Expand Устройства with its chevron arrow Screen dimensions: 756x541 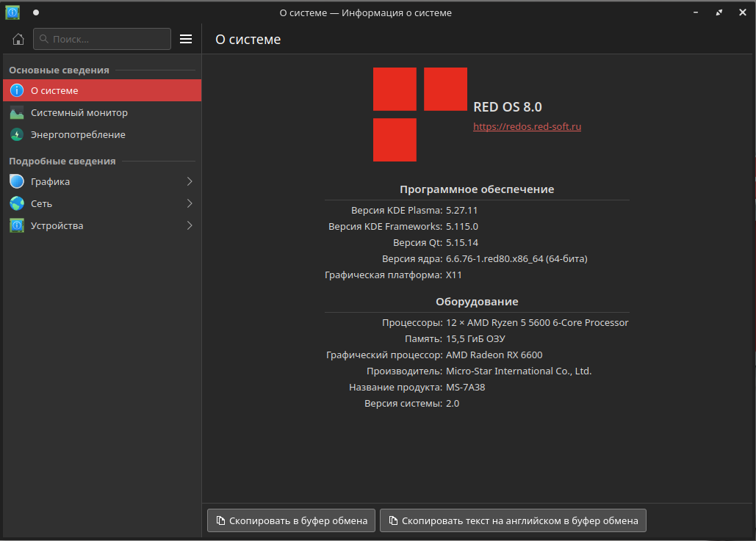pos(190,225)
